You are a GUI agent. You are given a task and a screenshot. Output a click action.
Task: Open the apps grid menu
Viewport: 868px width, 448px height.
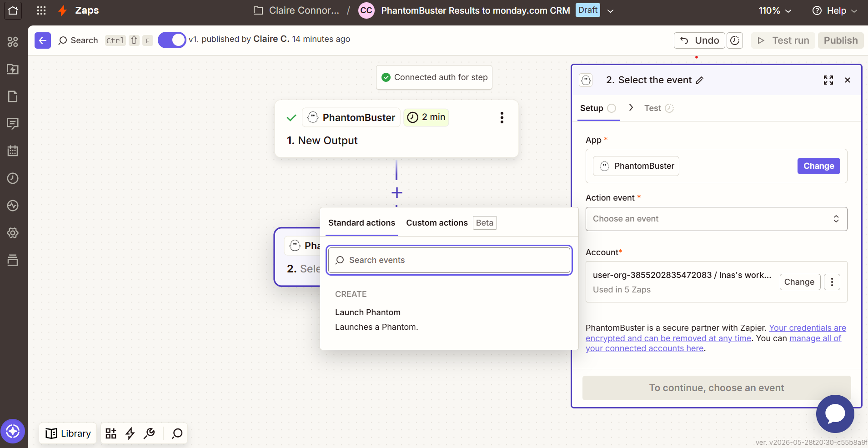(41, 10)
